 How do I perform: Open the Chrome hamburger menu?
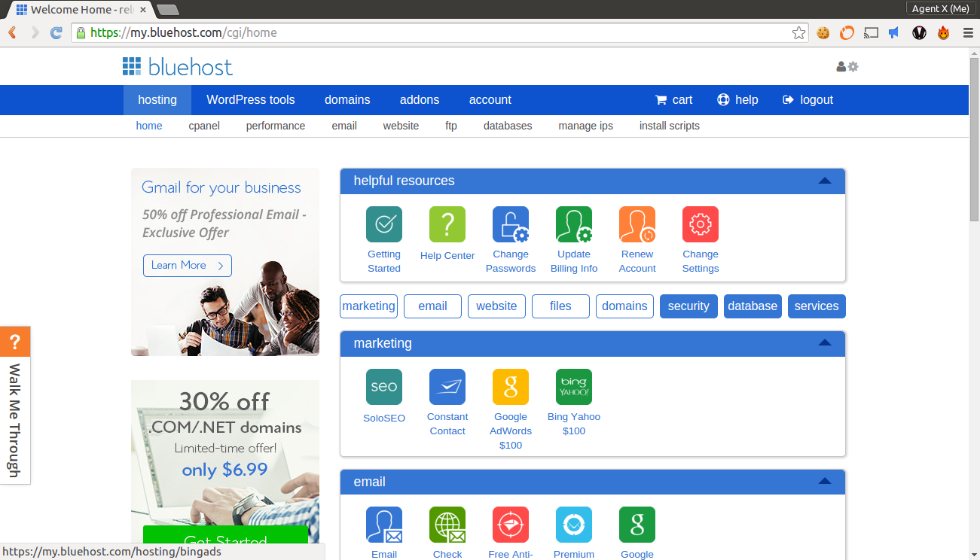click(x=968, y=32)
